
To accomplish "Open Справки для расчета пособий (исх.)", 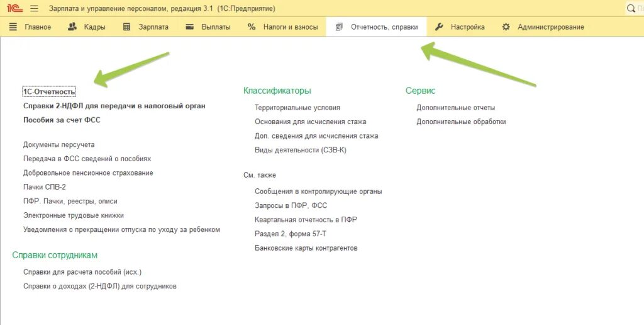I will pyautogui.click(x=82, y=272).
